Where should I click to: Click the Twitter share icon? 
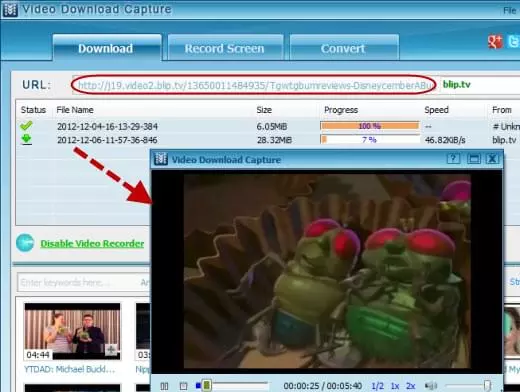513,42
